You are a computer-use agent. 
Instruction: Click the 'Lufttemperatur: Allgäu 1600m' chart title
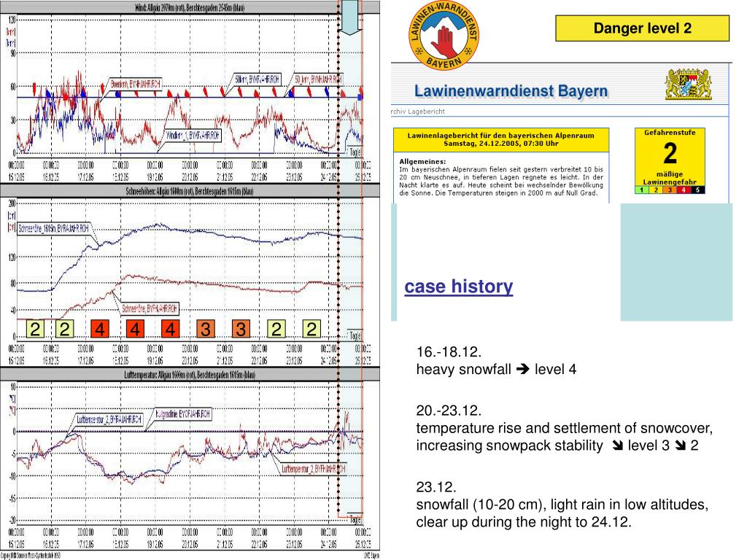click(x=190, y=375)
